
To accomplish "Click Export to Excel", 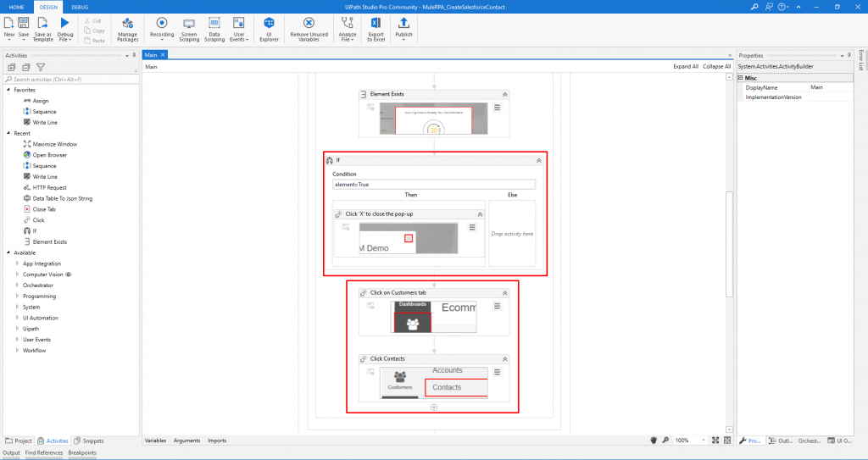I will tap(376, 29).
